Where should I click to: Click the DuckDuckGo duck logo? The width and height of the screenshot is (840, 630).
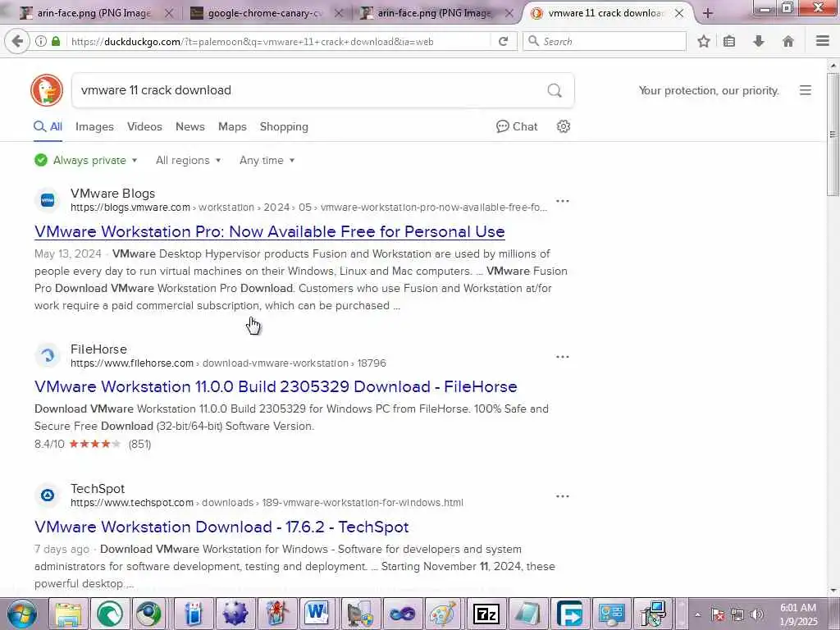[47, 90]
